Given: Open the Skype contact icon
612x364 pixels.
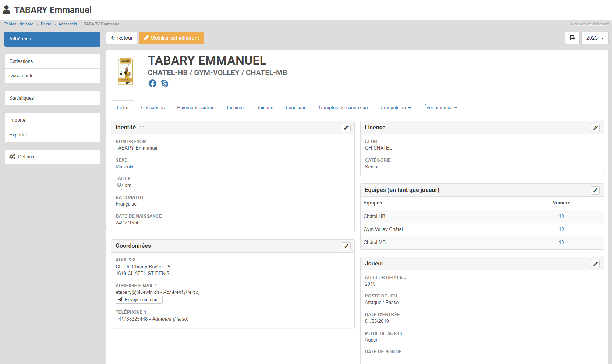Looking at the screenshot, I should [x=165, y=83].
